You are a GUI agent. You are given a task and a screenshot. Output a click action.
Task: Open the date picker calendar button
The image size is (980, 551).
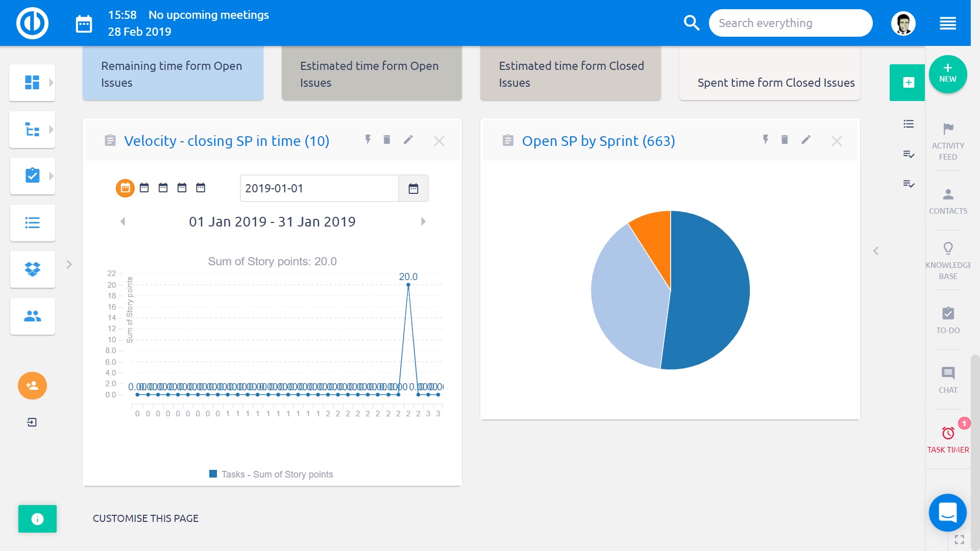pos(413,189)
